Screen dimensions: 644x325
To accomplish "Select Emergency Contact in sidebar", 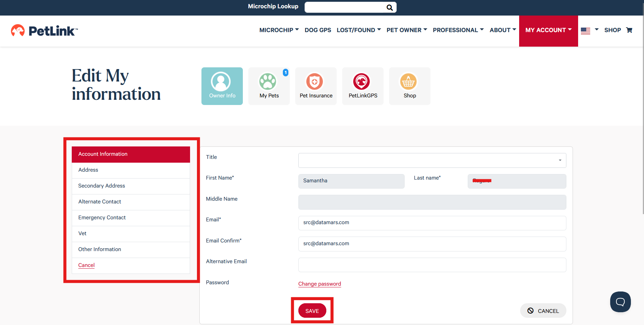I will 131,218.
